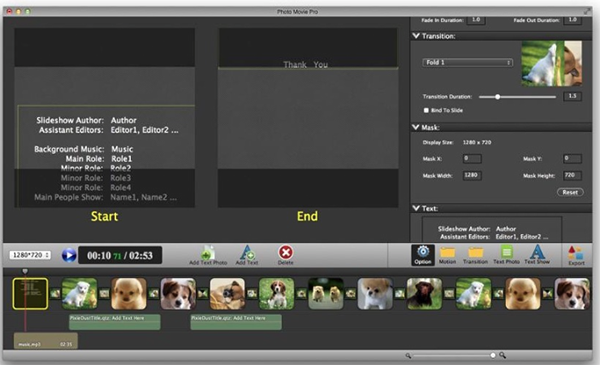Viewport: 600px width, 365px height.
Task: Click the red Delete icon
Action: 285,253
